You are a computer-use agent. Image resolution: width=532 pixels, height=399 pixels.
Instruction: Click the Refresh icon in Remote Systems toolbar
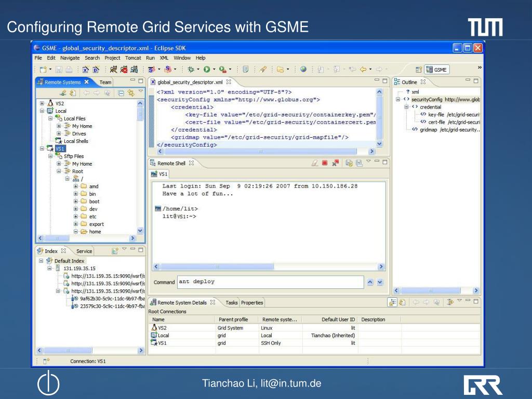pyautogui.click(x=73, y=93)
